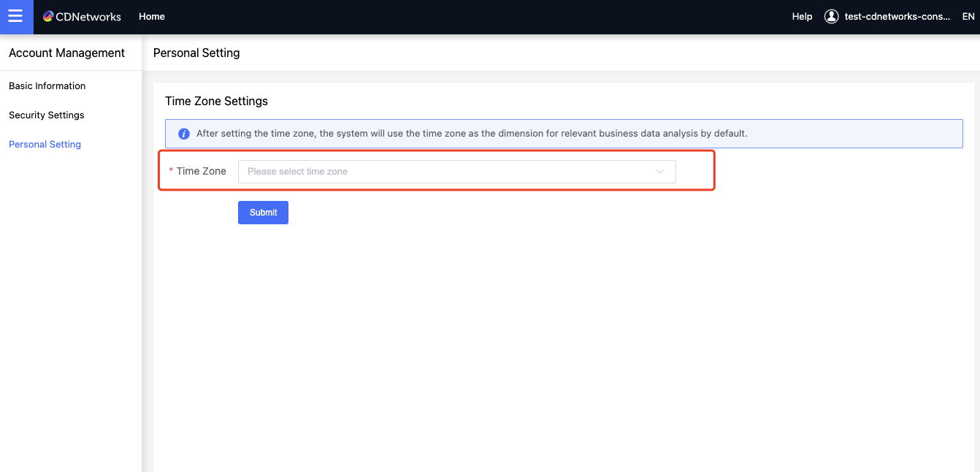Image resolution: width=980 pixels, height=472 pixels.
Task: Open Security Settings from the sidebar
Action: [46, 115]
